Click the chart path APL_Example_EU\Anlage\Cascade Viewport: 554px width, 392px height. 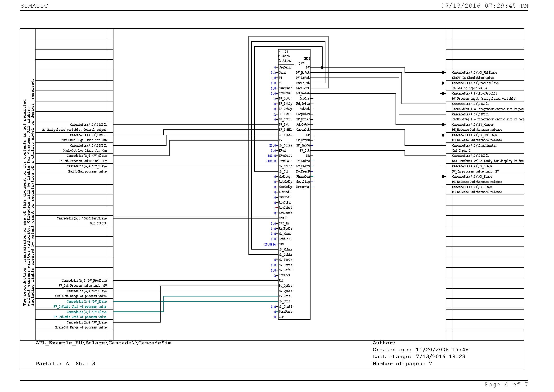click(103, 343)
